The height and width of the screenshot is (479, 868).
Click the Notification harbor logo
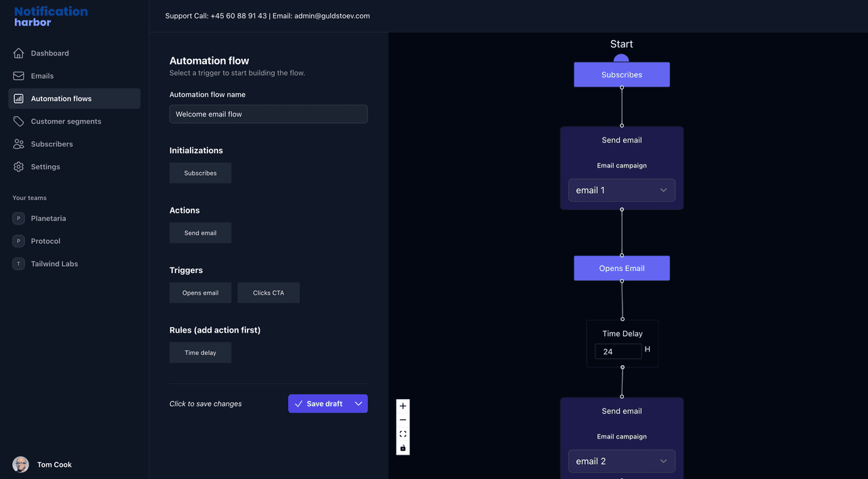51,16
